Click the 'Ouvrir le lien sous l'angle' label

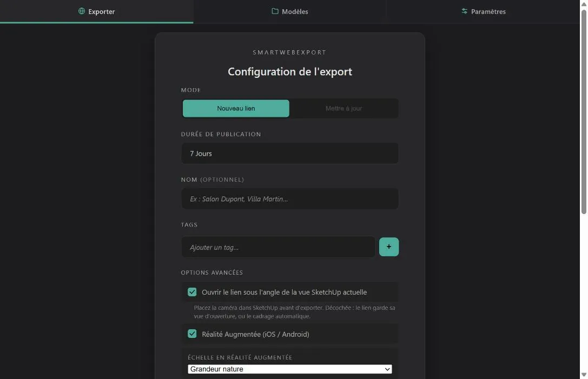(284, 292)
